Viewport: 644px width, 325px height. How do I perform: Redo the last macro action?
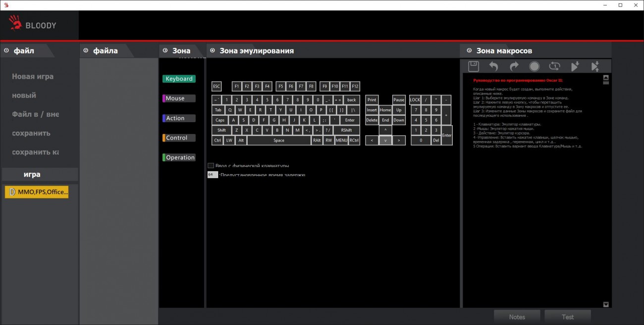point(514,66)
